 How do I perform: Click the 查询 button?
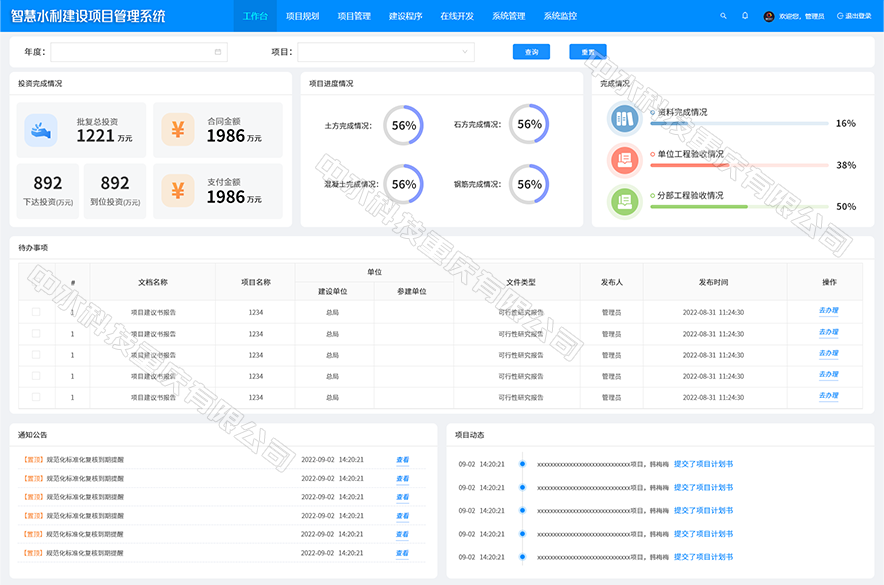tap(531, 52)
